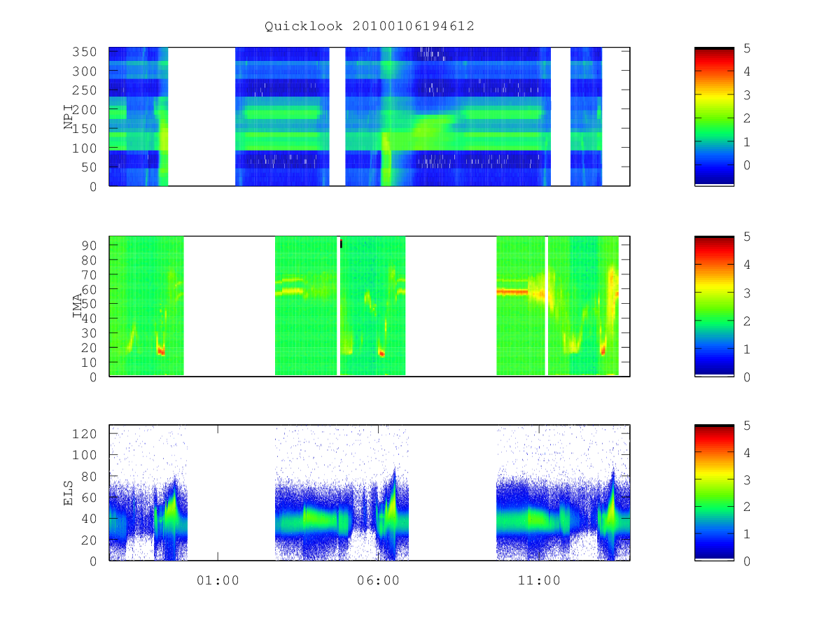Click the 250 tick on NPI axis
The height and width of the screenshot is (630, 840).
pyautogui.click(x=86, y=90)
